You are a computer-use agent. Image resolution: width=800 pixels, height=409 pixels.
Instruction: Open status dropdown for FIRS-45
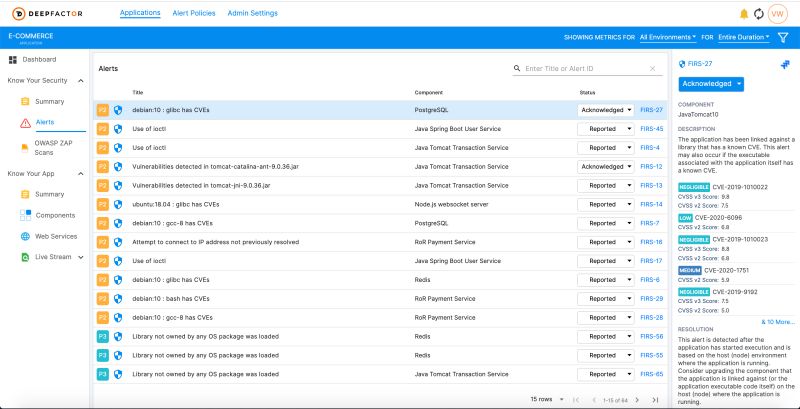(606, 129)
